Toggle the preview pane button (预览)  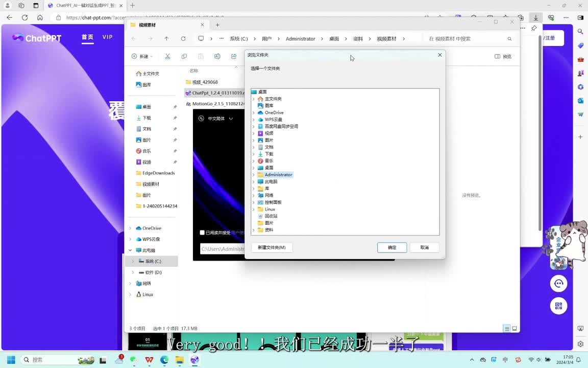pyautogui.click(x=503, y=57)
